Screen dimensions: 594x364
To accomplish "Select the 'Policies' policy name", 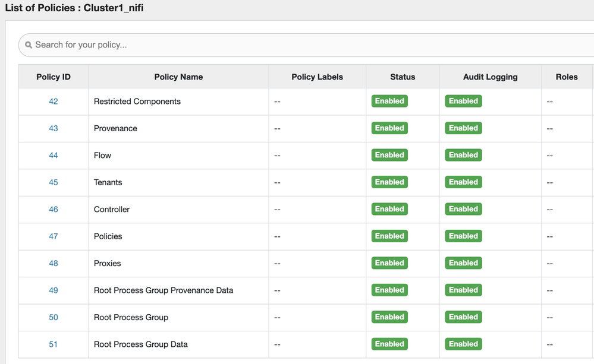I will (108, 236).
